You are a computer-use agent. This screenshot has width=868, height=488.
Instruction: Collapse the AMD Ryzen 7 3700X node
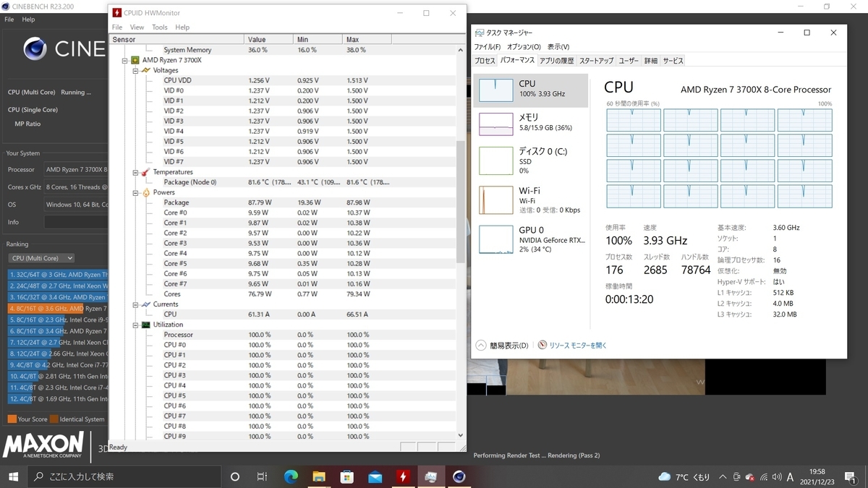click(125, 61)
